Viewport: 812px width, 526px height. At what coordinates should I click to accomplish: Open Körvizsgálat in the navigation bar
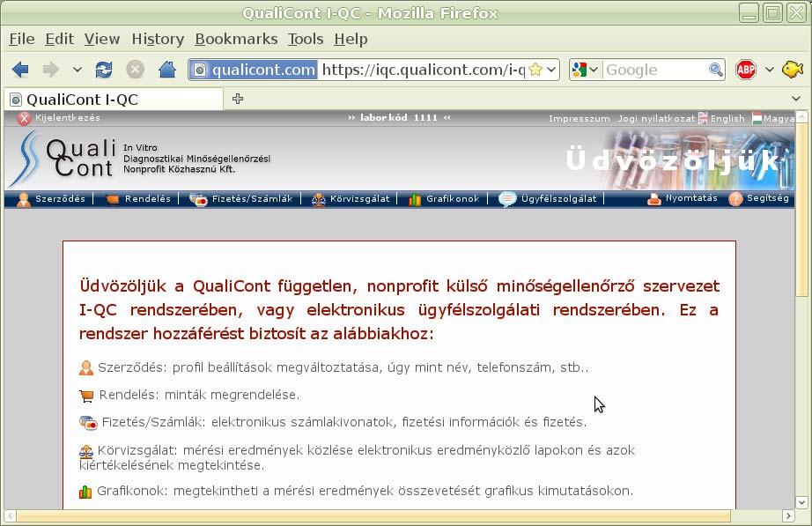360,198
